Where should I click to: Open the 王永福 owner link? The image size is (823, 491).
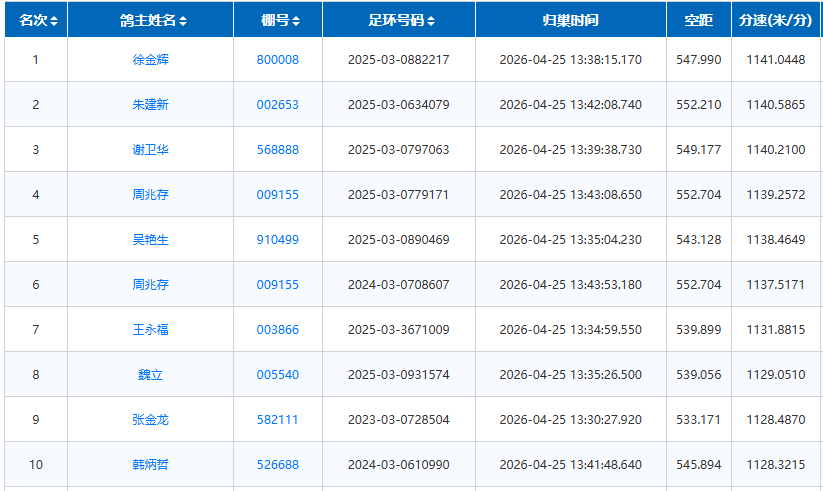[151, 330]
